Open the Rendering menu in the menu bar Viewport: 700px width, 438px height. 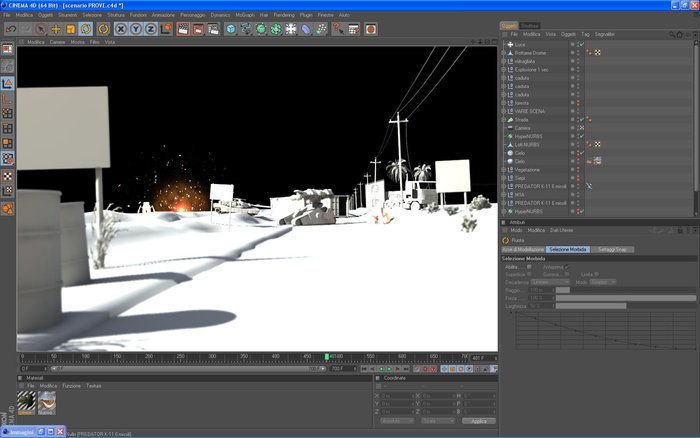(x=284, y=15)
